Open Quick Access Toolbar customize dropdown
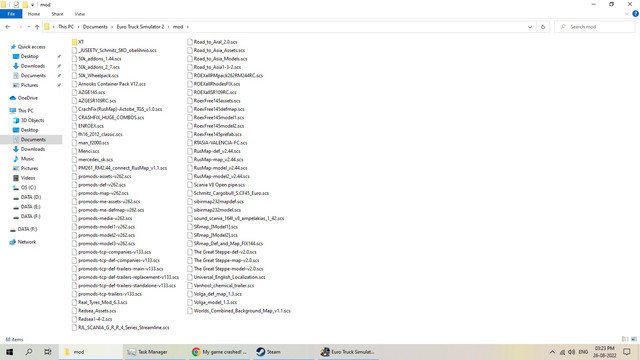The height and width of the screenshot is (360, 640). click(32, 5)
